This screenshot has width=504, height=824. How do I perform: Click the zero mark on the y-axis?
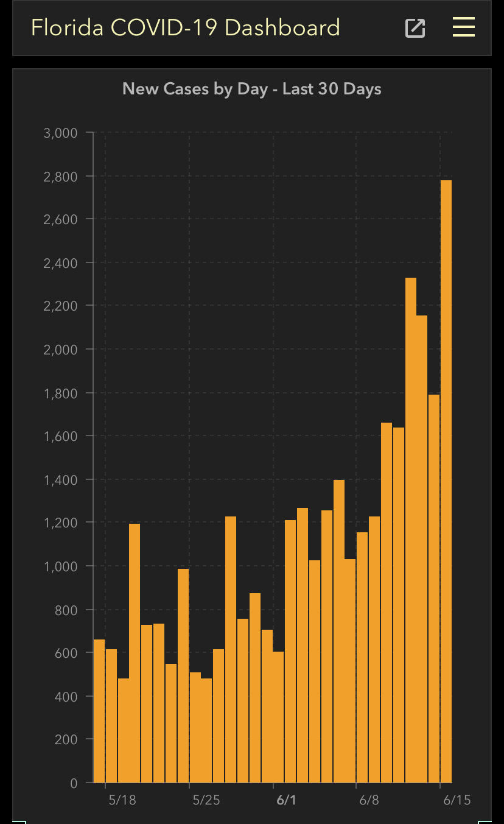pos(73,784)
